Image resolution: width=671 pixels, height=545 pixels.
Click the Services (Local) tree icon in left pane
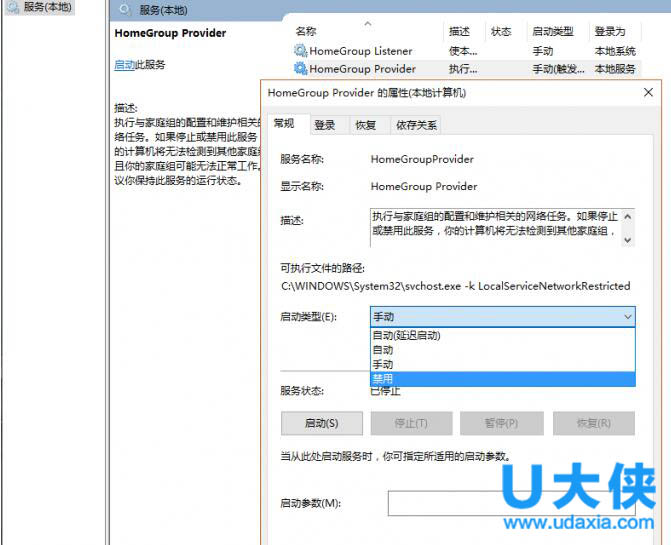point(12,6)
